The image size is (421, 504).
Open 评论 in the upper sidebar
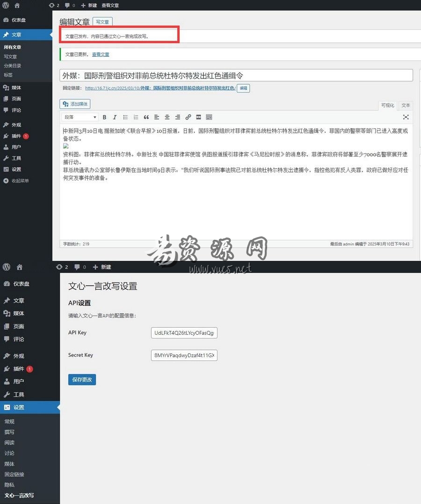click(x=16, y=110)
